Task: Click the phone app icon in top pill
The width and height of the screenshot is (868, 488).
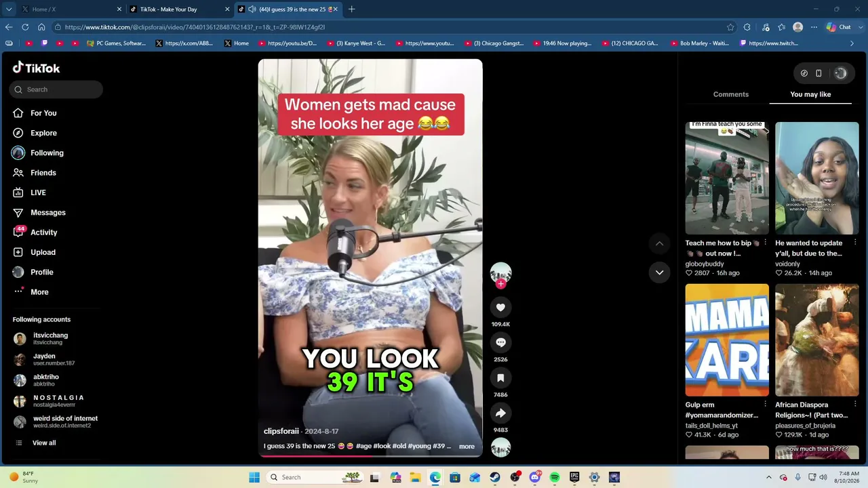Action: (818, 73)
